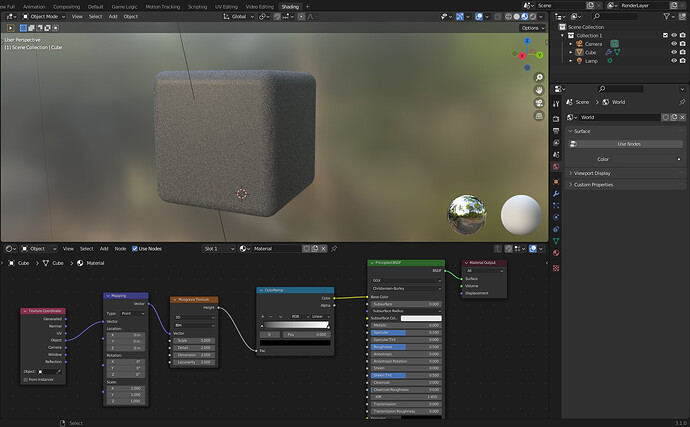Collapse the Surface panel

click(x=581, y=131)
